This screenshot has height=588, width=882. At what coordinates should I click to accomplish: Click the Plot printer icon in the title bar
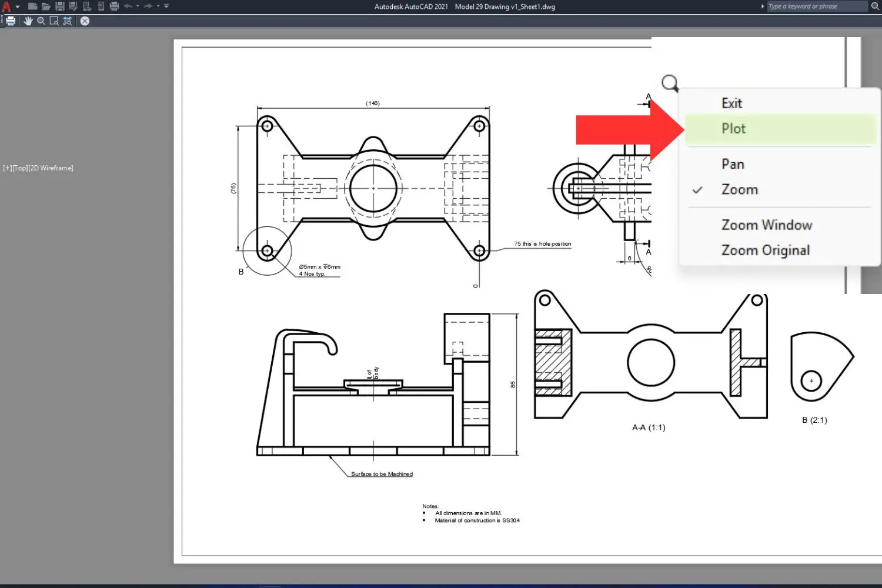coord(114,6)
